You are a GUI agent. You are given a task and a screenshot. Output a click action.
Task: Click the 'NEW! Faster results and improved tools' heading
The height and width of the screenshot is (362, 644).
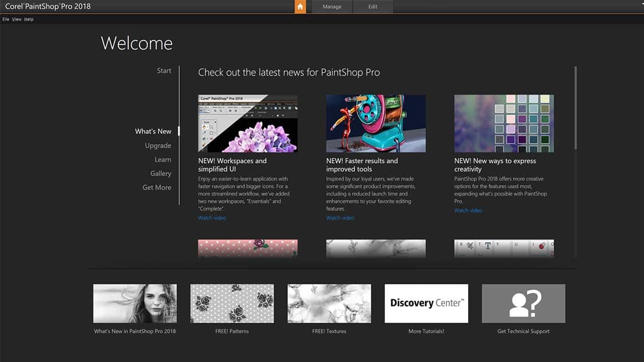(x=362, y=165)
